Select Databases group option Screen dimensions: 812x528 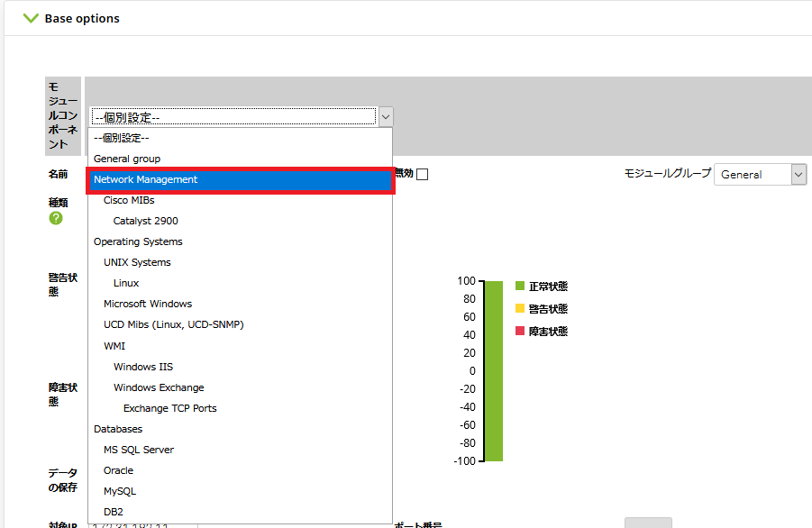pyautogui.click(x=240, y=429)
